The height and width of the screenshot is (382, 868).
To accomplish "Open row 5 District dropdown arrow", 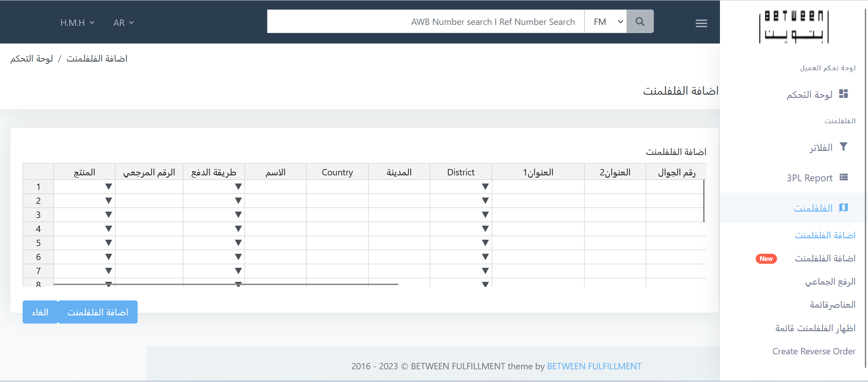I will click(485, 243).
